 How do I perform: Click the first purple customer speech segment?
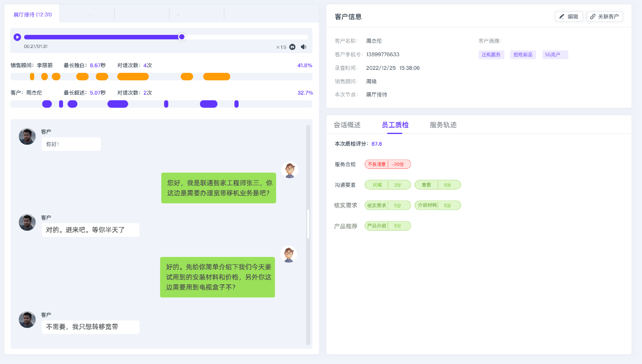click(x=47, y=104)
